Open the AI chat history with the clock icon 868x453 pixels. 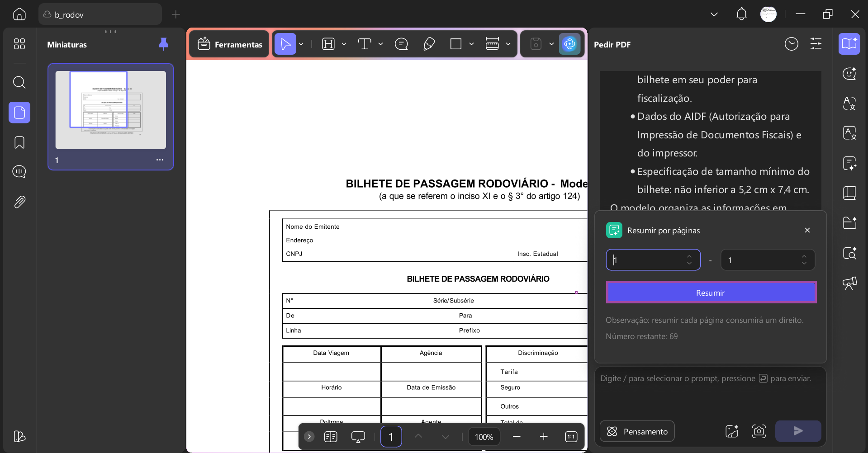[x=791, y=43]
